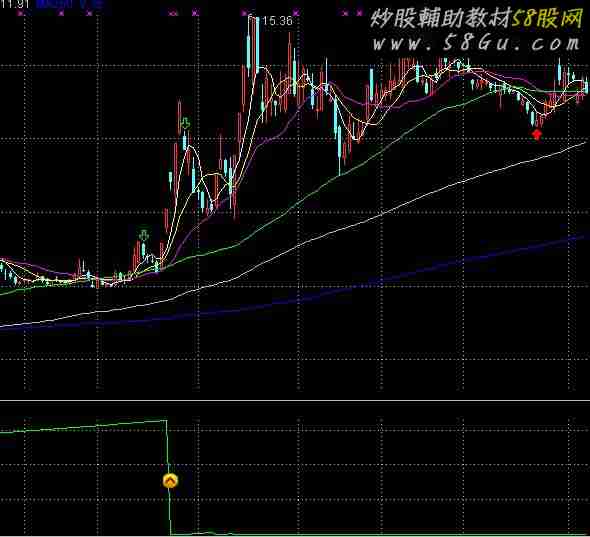
Task: Click the 11.91 value in the top-left corner
Action: [15, 4]
